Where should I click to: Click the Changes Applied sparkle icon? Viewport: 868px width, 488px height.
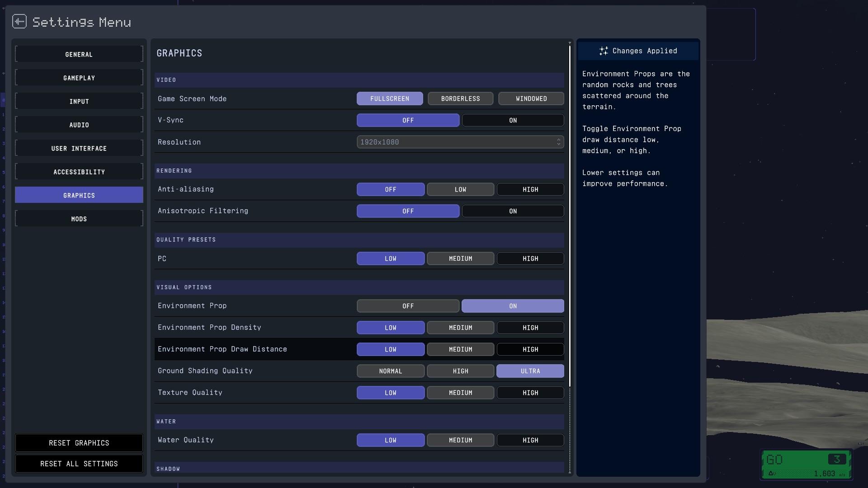coord(604,51)
